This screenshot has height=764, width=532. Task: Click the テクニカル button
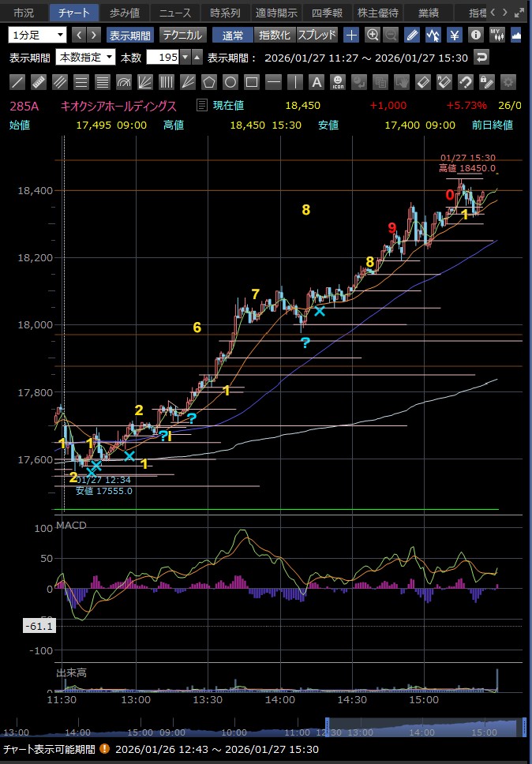coord(183,35)
